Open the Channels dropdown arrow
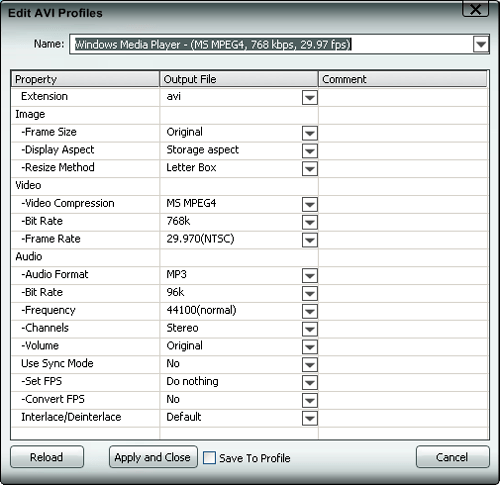 click(310, 329)
